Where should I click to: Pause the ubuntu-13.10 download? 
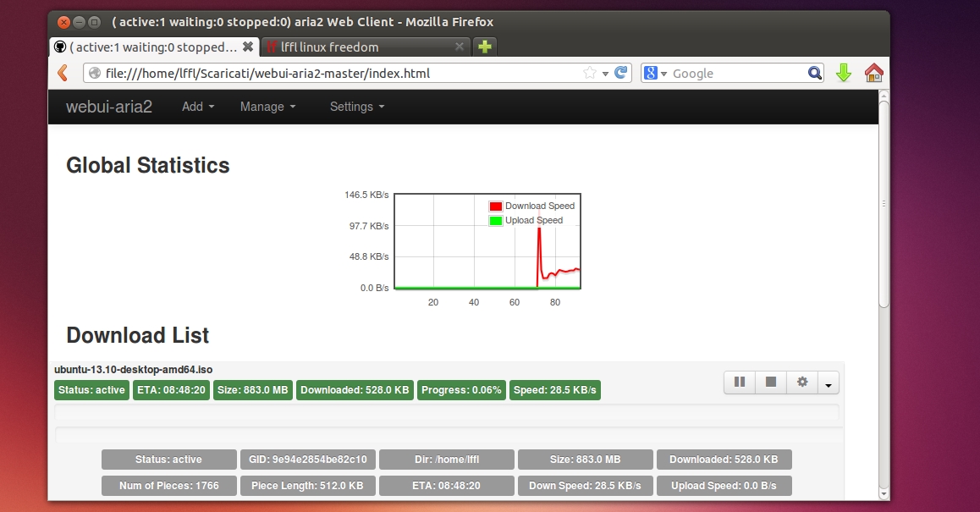[x=740, y=382]
